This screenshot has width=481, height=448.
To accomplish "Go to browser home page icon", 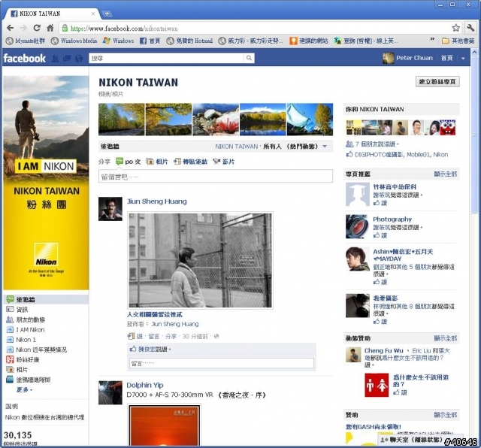I will point(50,29).
